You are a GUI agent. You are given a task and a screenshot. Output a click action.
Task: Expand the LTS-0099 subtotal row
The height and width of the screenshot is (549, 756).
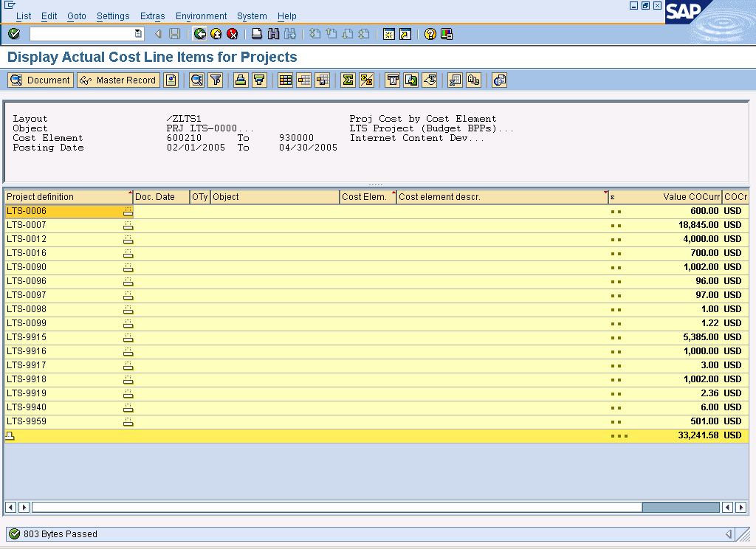coord(128,323)
